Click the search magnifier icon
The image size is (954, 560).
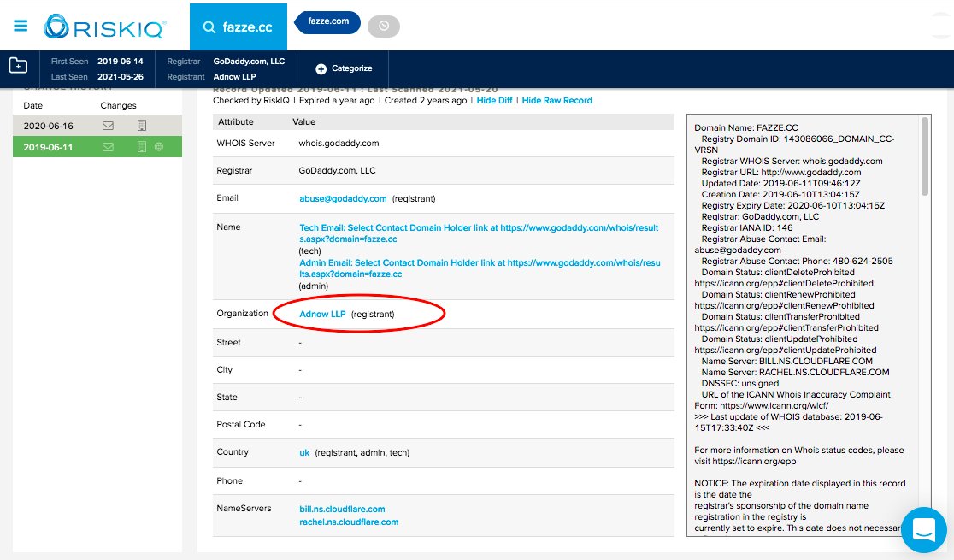[209, 27]
